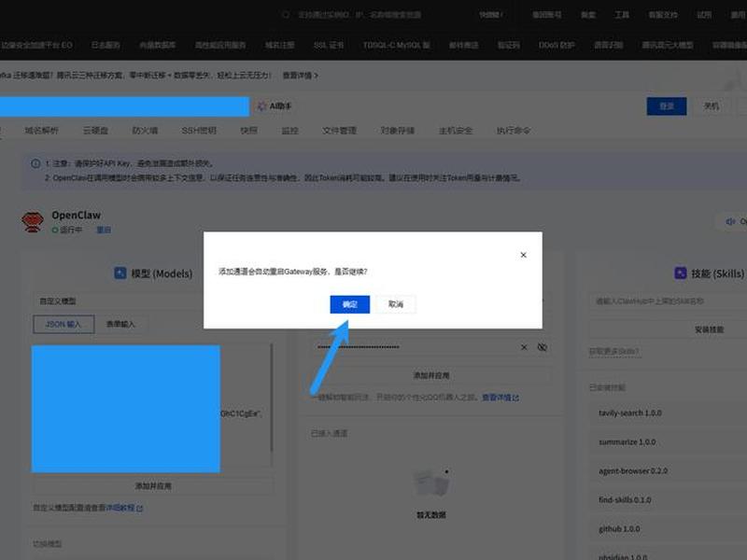Click the JSON text area scrollbar
This screenshot has height=560, width=747.
click(x=272, y=398)
